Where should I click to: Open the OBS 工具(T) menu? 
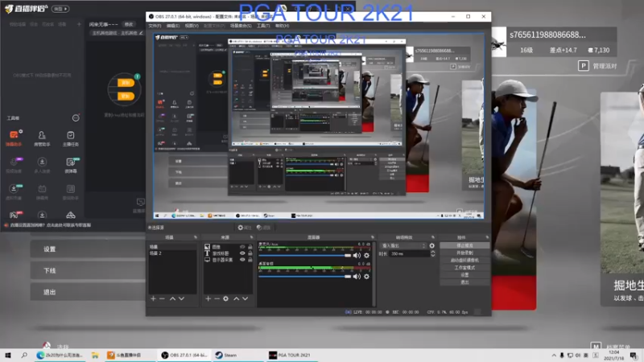[x=263, y=26]
